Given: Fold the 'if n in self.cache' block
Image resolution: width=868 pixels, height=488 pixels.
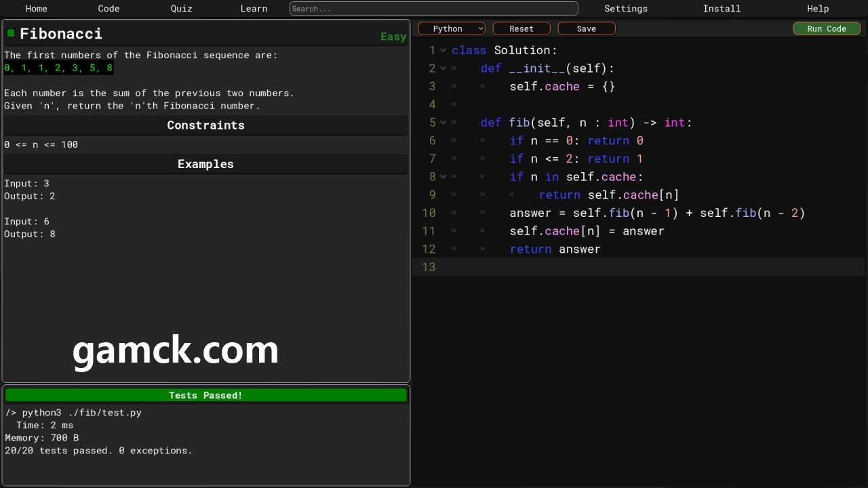Looking at the screenshot, I should 443,177.
